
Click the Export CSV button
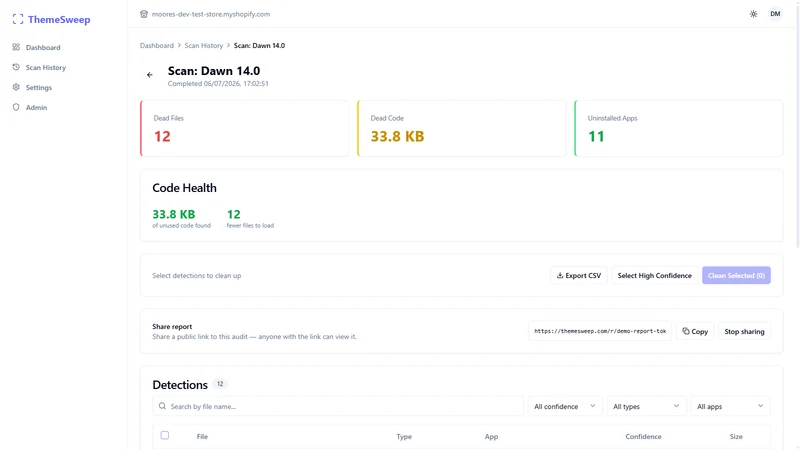579,276
